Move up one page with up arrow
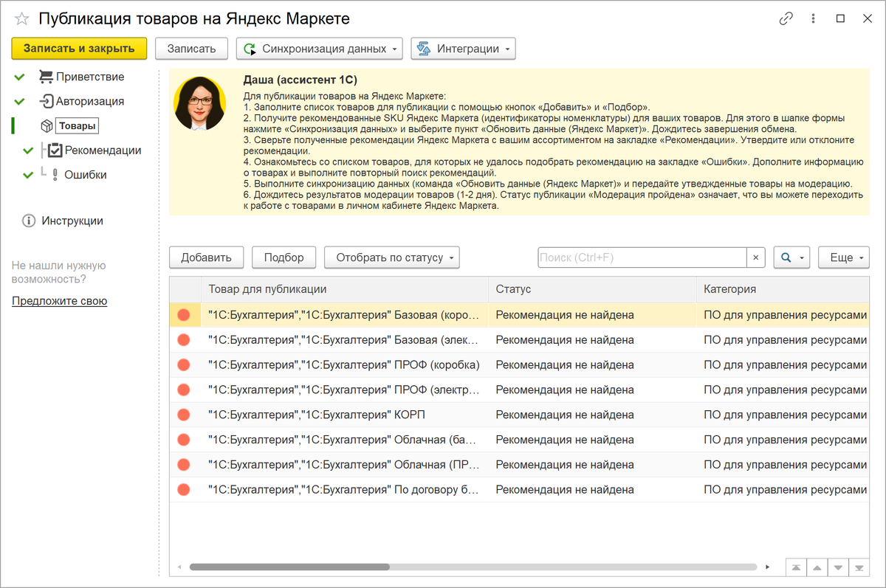The image size is (886, 588). (x=817, y=568)
